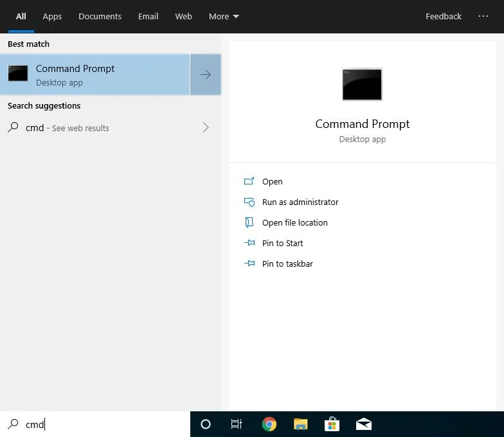Open Microsoft Store from the taskbar

coord(332,424)
